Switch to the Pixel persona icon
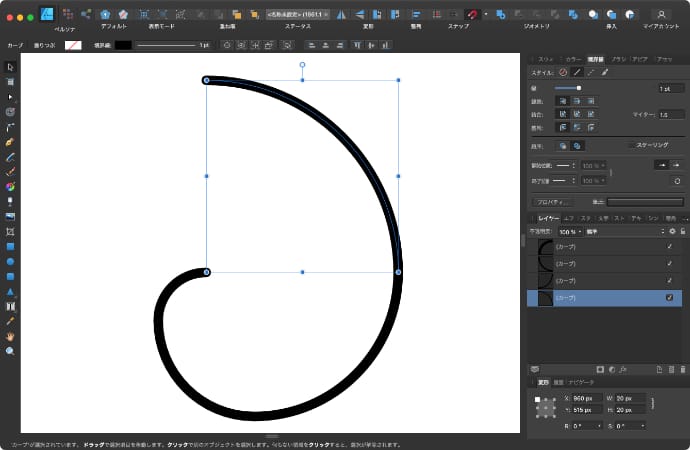The width and height of the screenshot is (690, 450). [x=67, y=14]
